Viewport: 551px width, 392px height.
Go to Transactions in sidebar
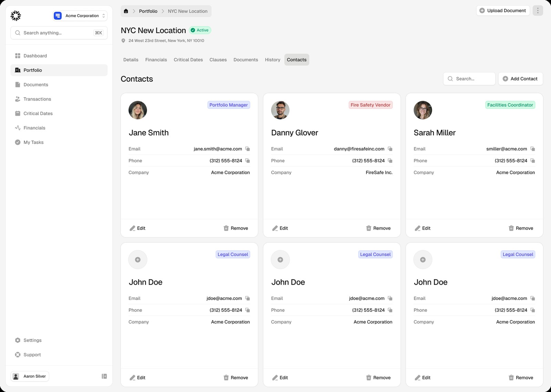click(59, 99)
